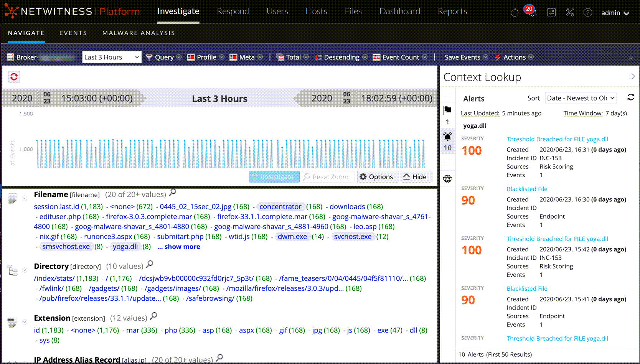Open the Last 3 Hours time range dropdown

click(x=112, y=57)
